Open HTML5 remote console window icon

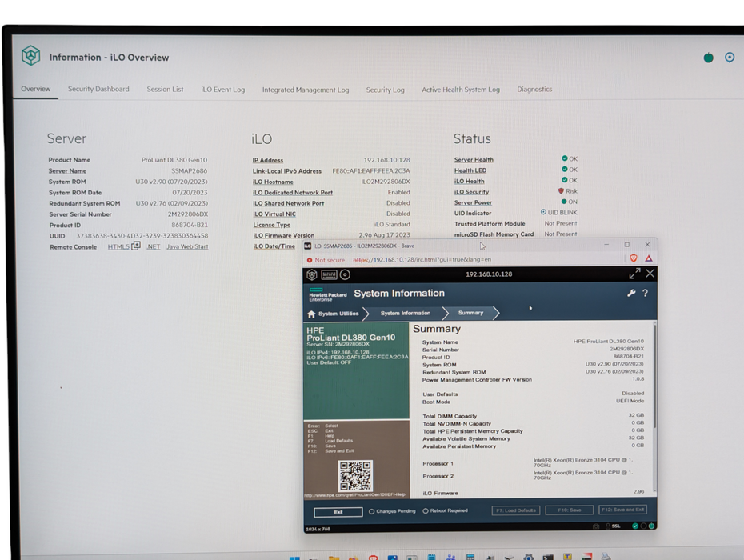[136, 246]
